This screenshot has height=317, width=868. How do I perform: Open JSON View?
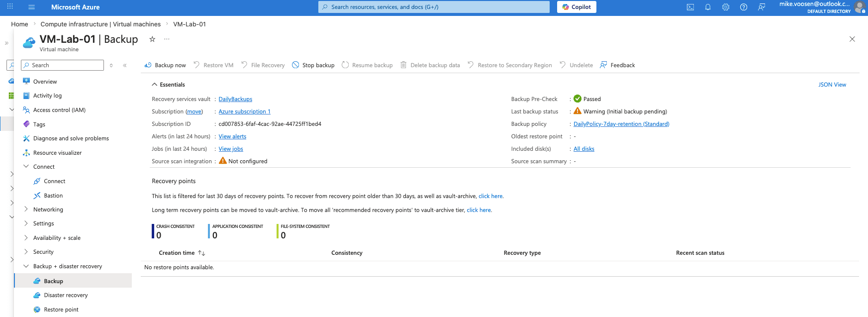(832, 85)
